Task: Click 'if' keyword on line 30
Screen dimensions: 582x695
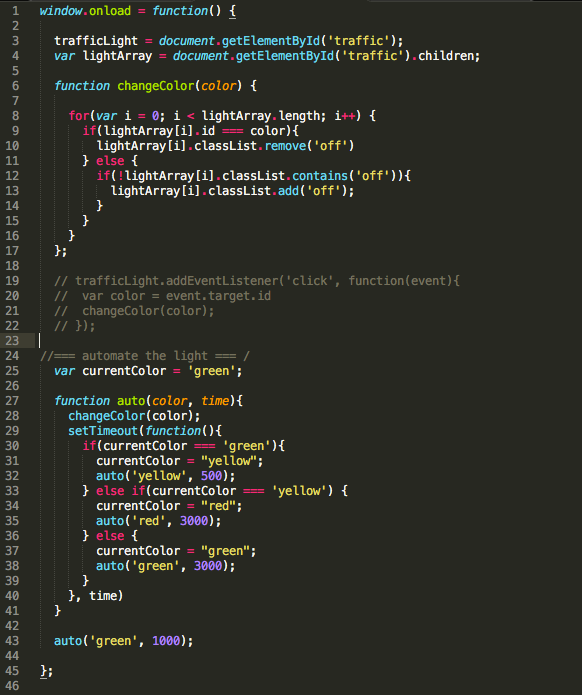Action: click(x=89, y=445)
